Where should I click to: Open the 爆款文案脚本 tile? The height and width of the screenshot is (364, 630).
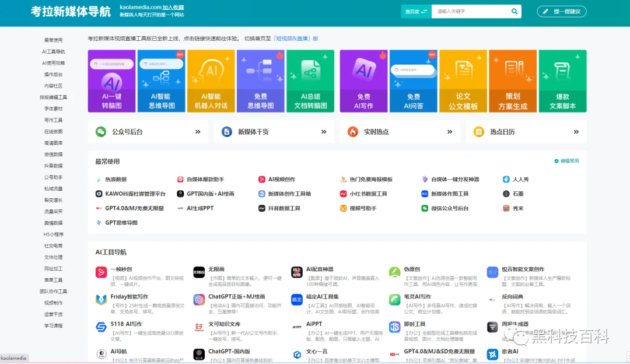pyautogui.click(x=562, y=80)
